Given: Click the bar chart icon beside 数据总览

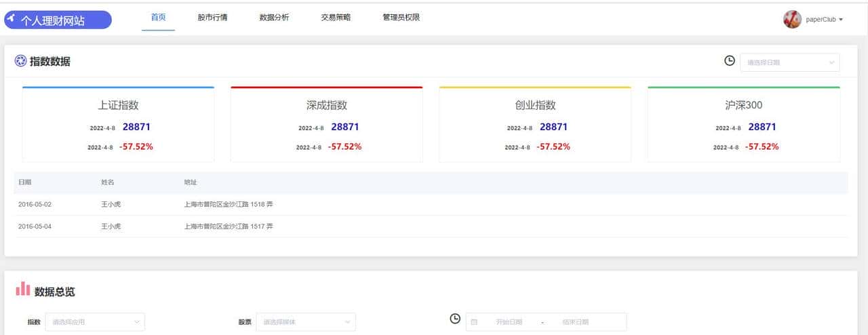Looking at the screenshot, I should click(x=23, y=289).
